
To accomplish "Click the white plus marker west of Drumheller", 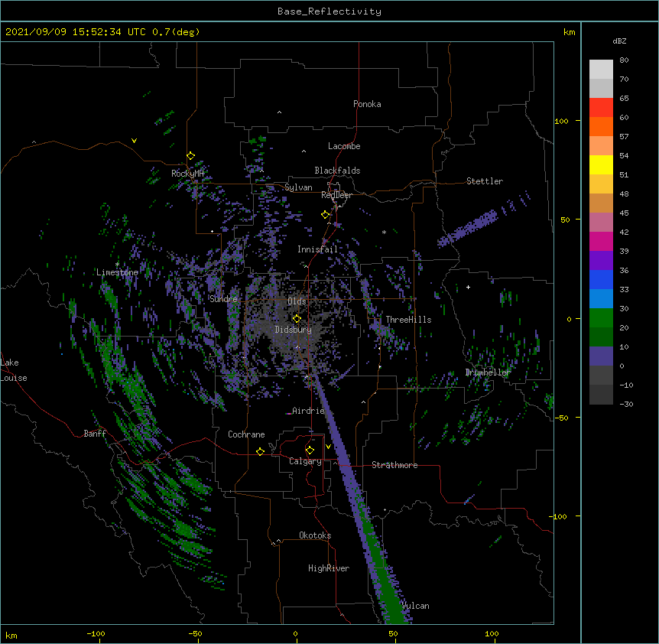I will 468,287.
